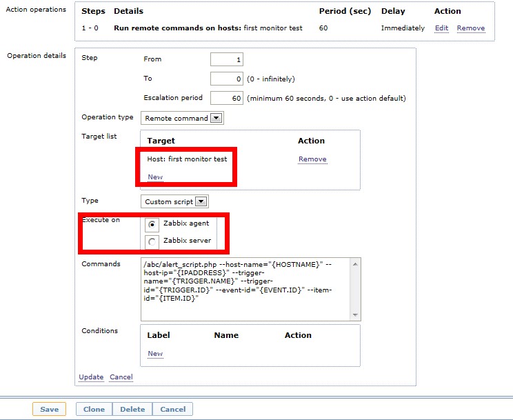Click the 'Execute on' label
This screenshot has height=420, width=513.
(x=101, y=220)
